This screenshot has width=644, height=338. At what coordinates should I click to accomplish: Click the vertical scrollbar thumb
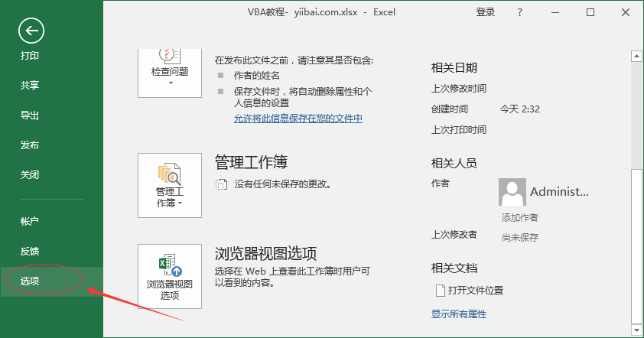pos(636,246)
